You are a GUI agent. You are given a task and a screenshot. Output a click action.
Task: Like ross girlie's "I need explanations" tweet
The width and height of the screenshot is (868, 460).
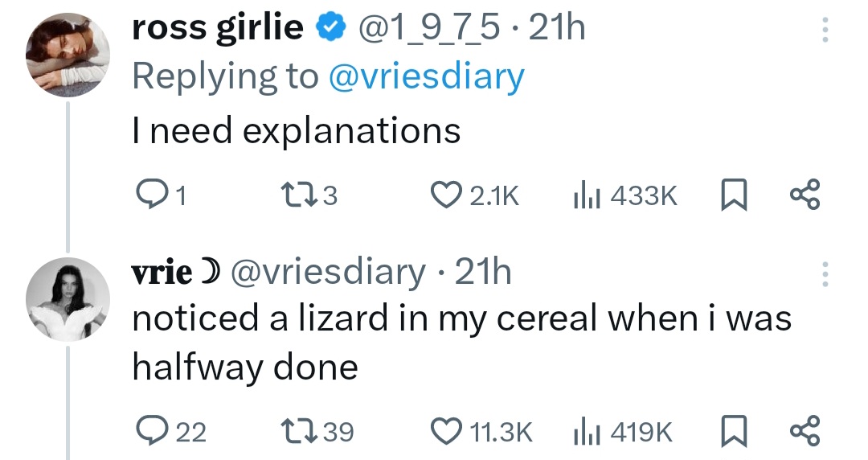[x=444, y=195]
